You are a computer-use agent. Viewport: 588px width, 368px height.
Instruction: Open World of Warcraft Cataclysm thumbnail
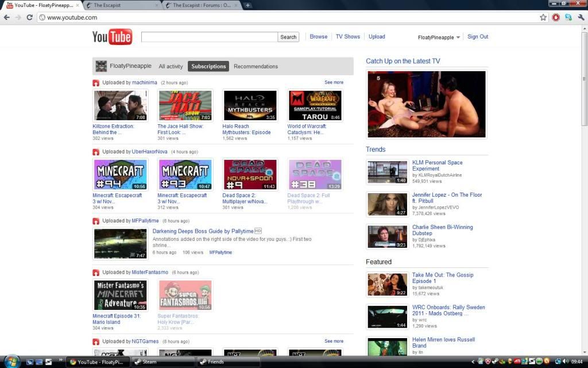point(315,106)
